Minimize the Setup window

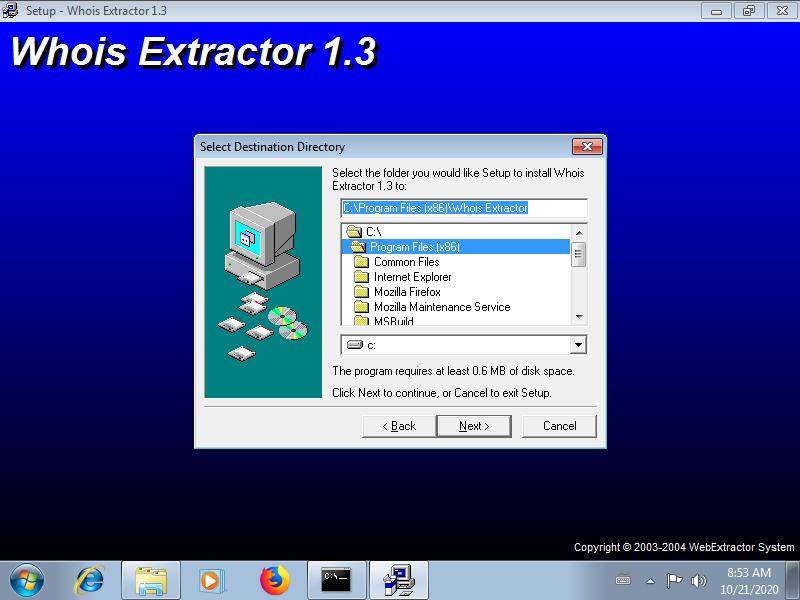coord(716,10)
